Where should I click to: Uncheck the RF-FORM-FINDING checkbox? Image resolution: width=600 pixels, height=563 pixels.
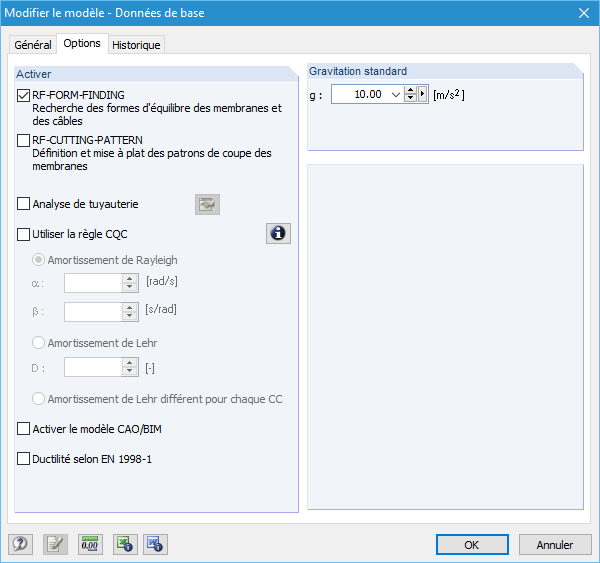pos(23,95)
